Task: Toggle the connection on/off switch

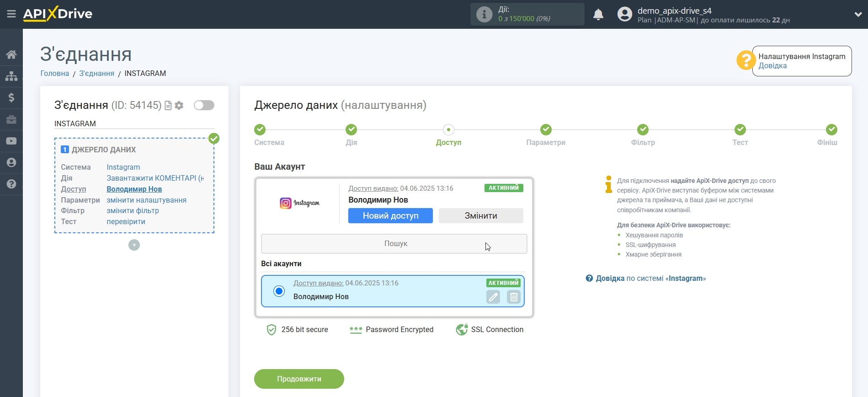Action: click(x=204, y=105)
